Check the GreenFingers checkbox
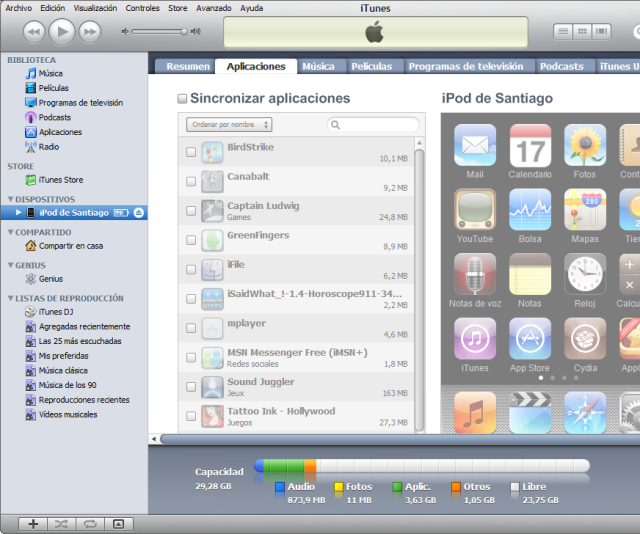The width and height of the screenshot is (640, 534). 191,240
